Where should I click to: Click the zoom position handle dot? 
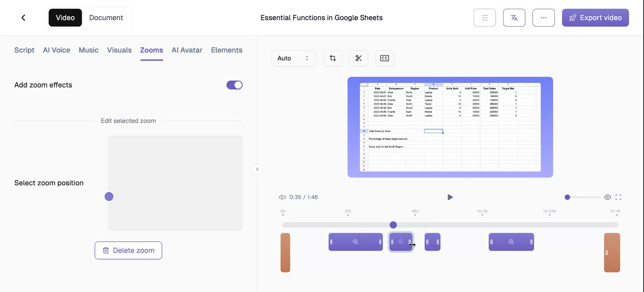[x=109, y=196]
